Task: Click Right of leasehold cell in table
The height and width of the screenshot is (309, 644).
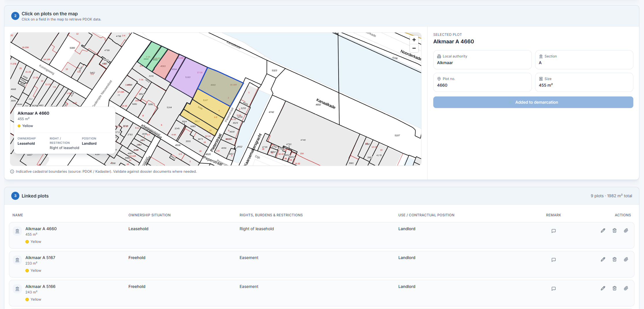Action: (x=257, y=229)
